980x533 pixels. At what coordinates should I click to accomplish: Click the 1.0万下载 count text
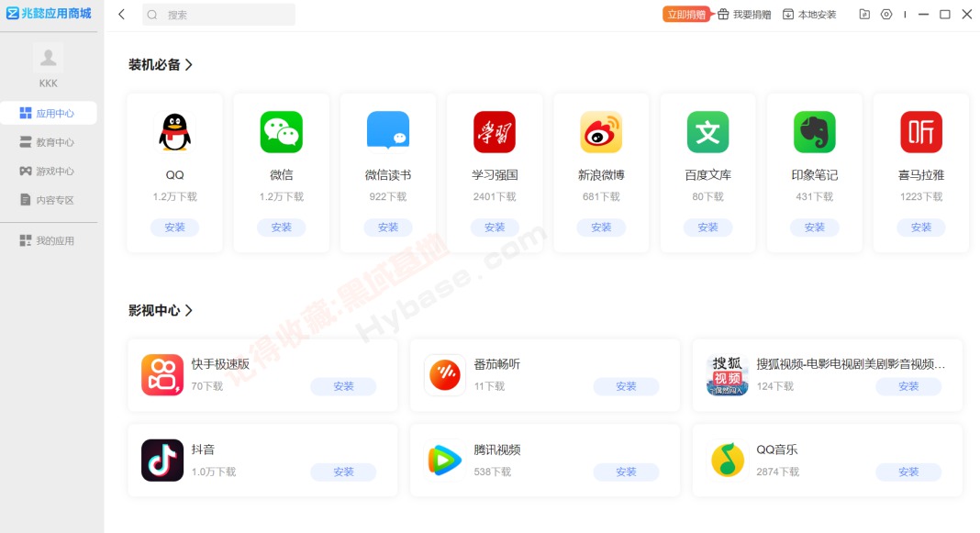click(x=214, y=472)
